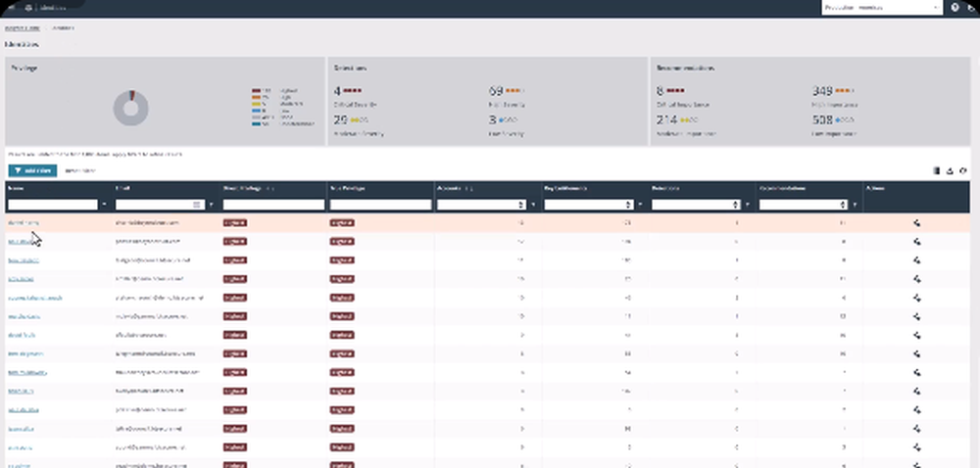Click the teal Undetermined legend swatch
This screenshot has width=980, height=468.
pyautogui.click(x=256, y=123)
